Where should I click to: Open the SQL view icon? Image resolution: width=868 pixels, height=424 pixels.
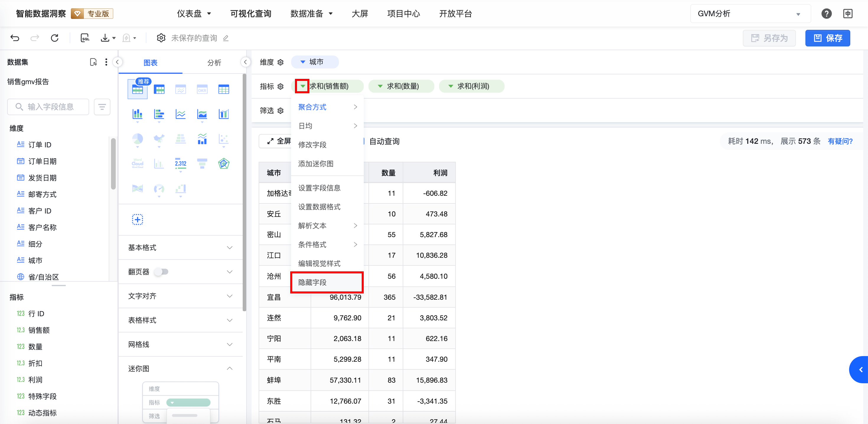coord(85,38)
